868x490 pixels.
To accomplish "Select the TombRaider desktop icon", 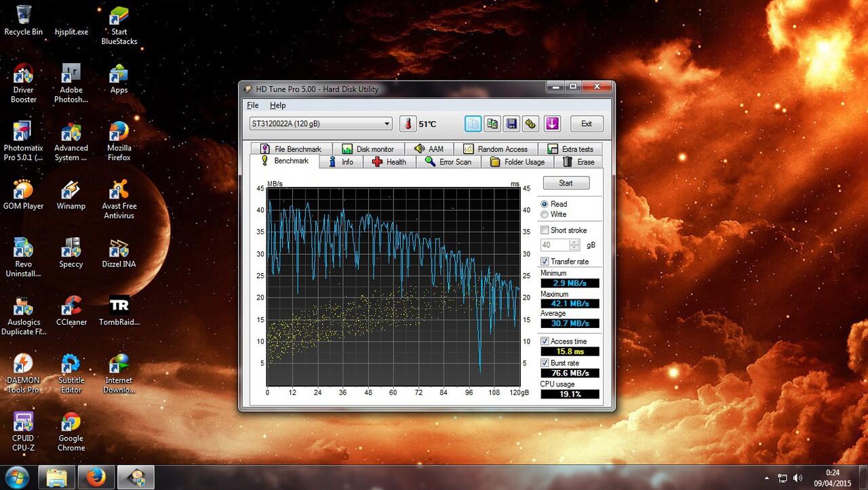I will click(119, 312).
